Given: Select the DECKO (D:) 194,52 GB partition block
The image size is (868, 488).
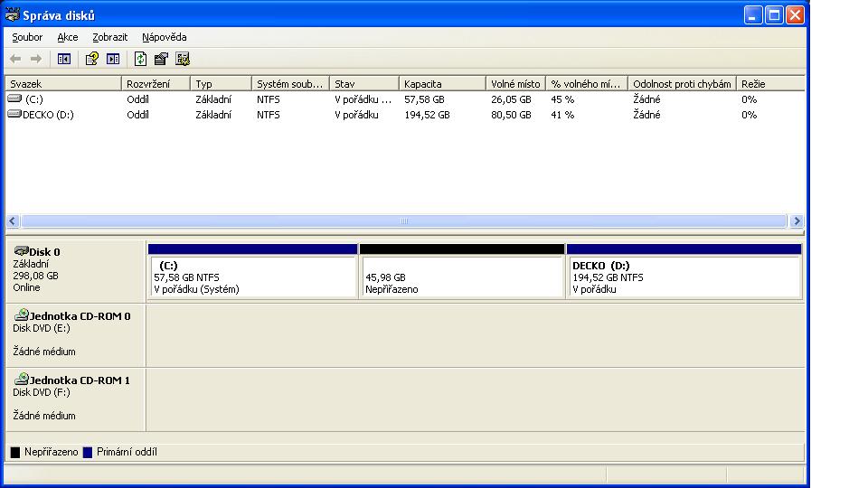Looking at the screenshot, I should [x=684, y=271].
